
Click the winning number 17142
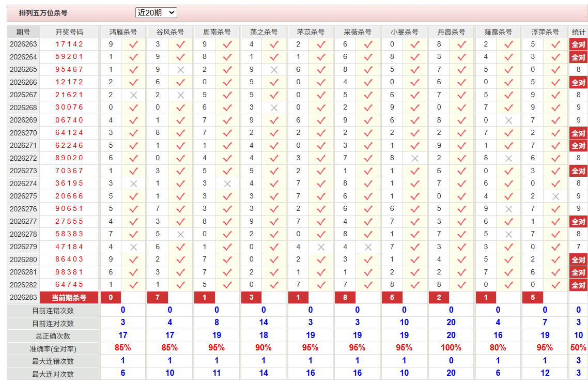pyautogui.click(x=69, y=44)
